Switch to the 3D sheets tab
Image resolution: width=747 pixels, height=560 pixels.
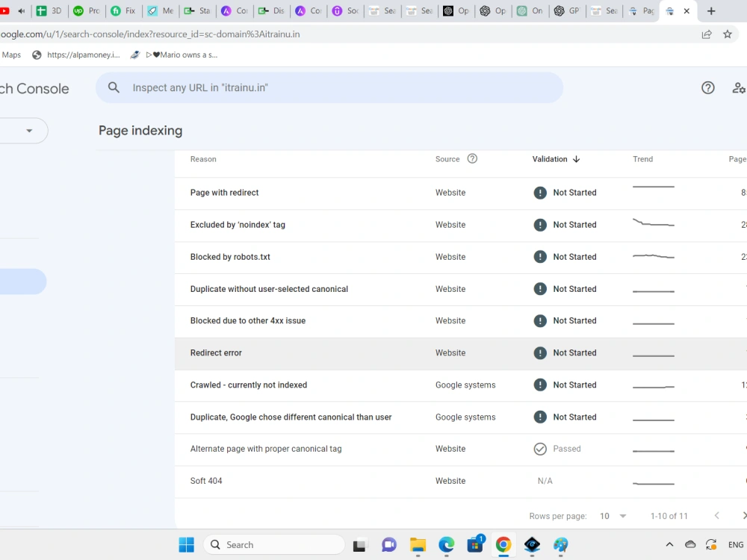[x=49, y=11]
